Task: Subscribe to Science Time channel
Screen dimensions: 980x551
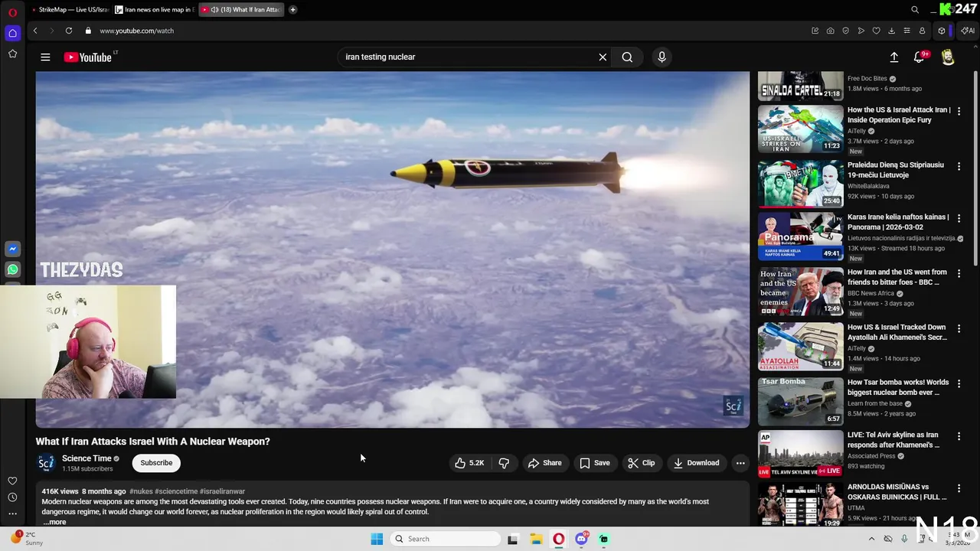Action: (x=156, y=463)
